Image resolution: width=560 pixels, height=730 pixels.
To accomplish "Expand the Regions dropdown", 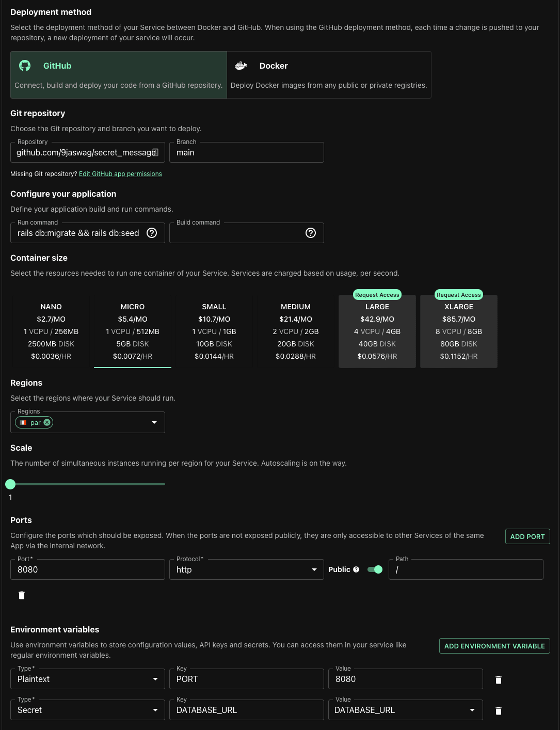I will coord(154,422).
